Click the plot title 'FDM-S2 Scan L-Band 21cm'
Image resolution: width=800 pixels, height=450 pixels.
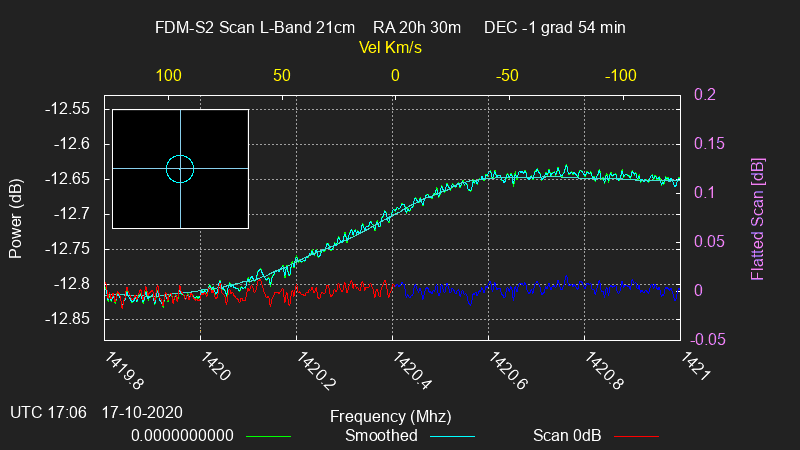(255, 28)
